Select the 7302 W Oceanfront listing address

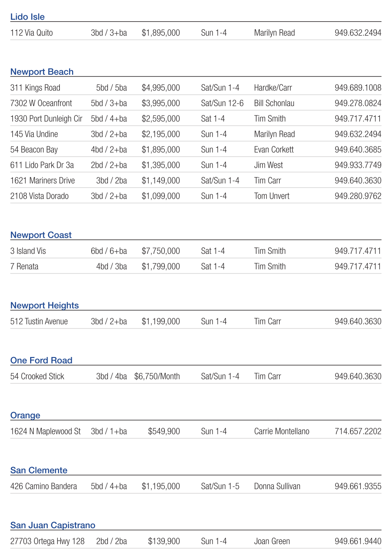[41, 103]
